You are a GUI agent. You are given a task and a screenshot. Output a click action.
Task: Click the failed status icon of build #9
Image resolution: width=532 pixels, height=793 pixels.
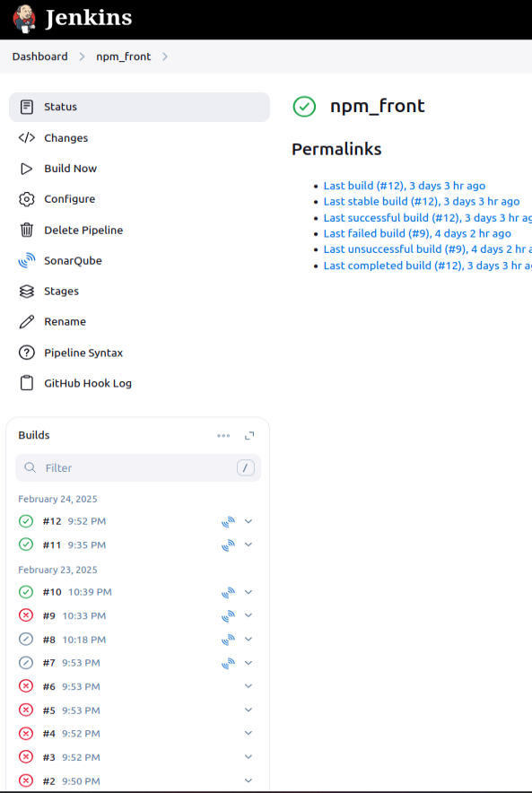[x=26, y=615]
